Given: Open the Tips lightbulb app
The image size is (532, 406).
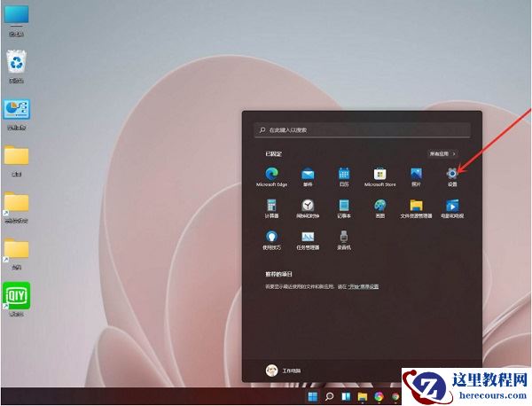Looking at the screenshot, I should tap(272, 240).
